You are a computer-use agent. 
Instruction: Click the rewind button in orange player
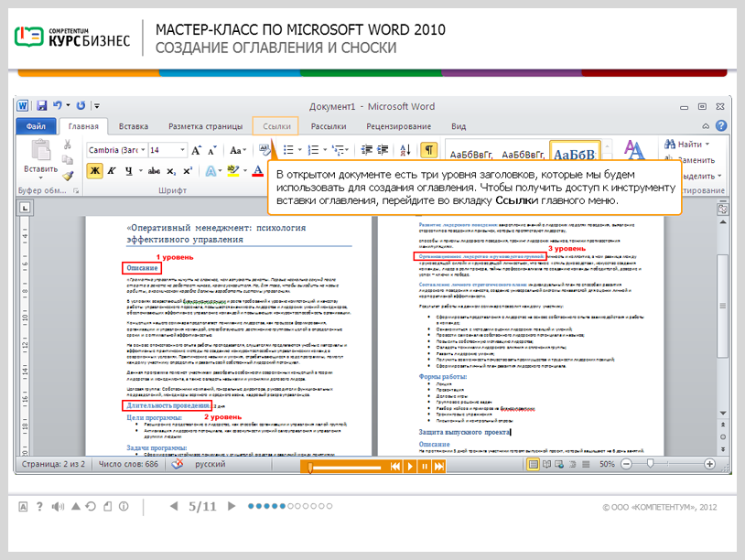pos(395,467)
